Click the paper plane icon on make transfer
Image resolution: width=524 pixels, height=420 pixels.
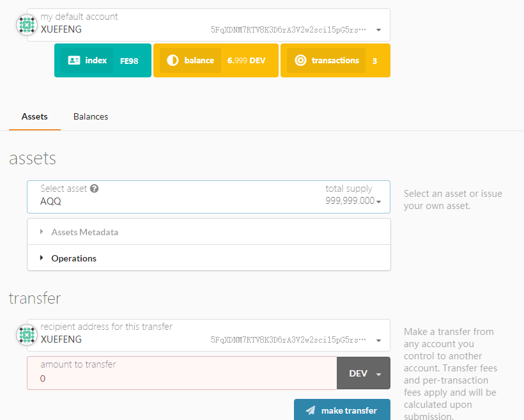tap(311, 410)
